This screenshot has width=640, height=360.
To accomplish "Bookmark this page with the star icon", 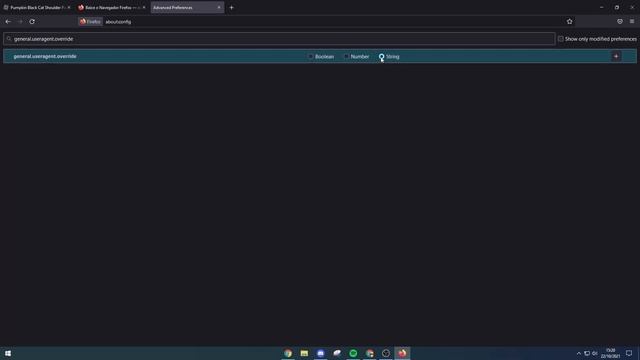I will click(x=569, y=22).
